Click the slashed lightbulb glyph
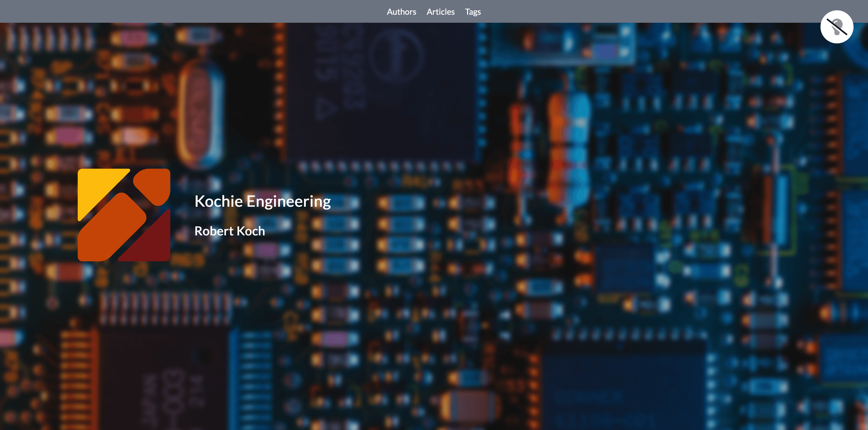This screenshot has width=868, height=430. [x=837, y=27]
